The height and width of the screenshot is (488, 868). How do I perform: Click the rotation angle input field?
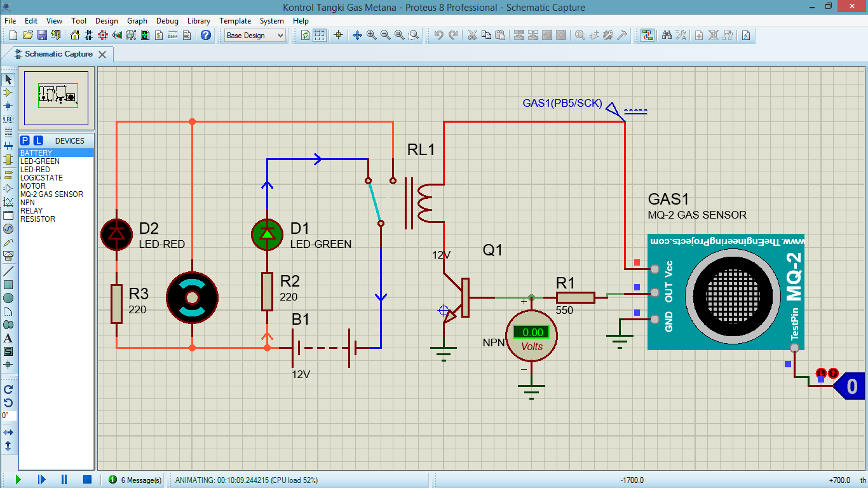click(x=8, y=416)
